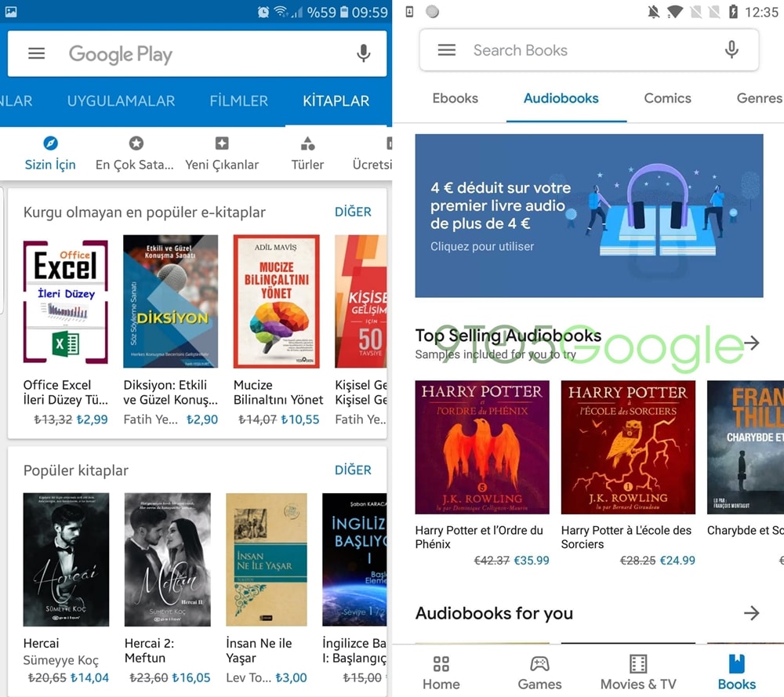The width and height of the screenshot is (784, 697).
Task: Tap DİĞER next to Popüler kitaplar
Action: (x=353, y=470)
